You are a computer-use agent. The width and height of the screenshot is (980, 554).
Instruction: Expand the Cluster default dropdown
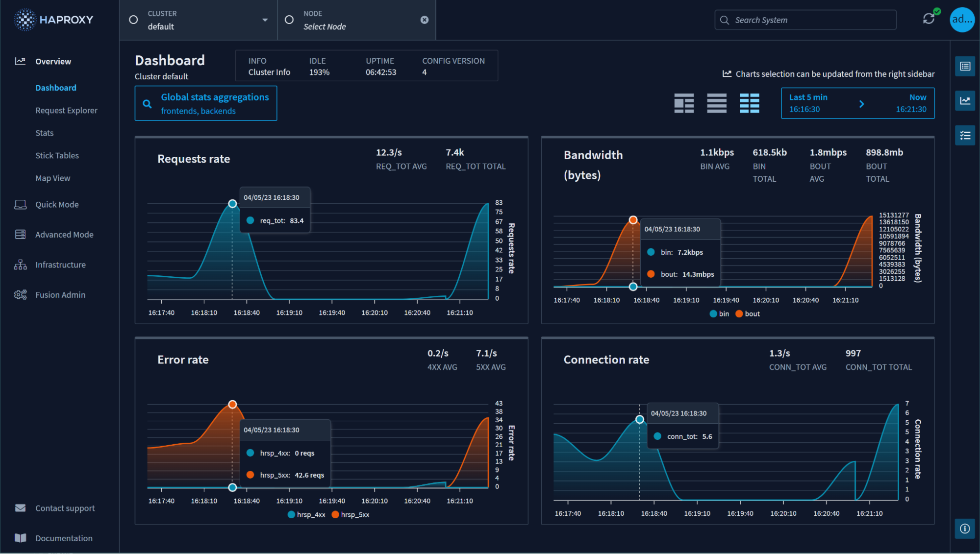265,20
